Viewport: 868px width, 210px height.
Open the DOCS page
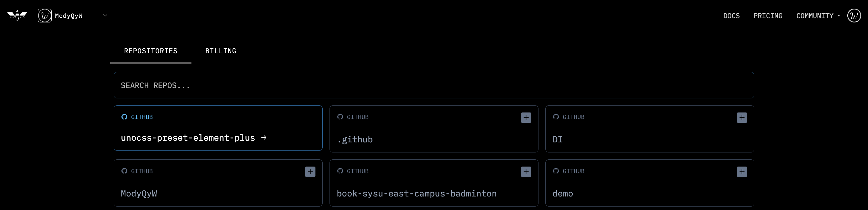click(x=731, y=16)
